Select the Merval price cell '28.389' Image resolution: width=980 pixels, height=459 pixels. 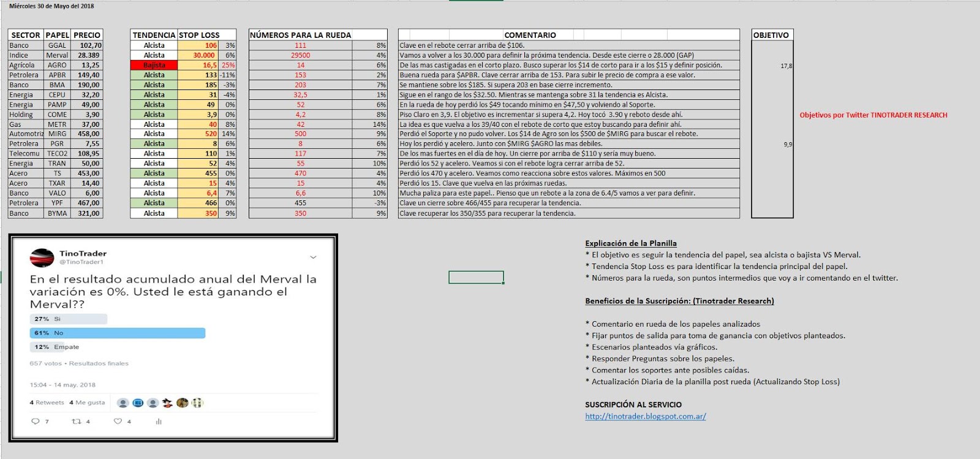click(87, 55)
